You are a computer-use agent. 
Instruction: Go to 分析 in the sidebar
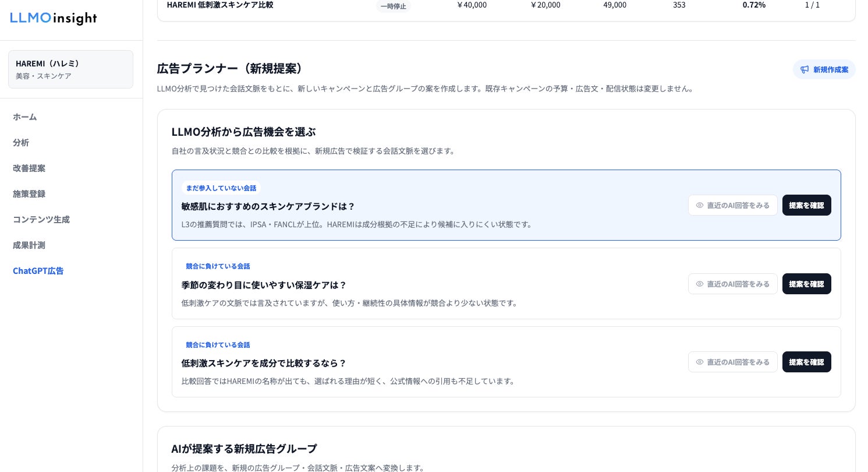click(x=21, y=142)
